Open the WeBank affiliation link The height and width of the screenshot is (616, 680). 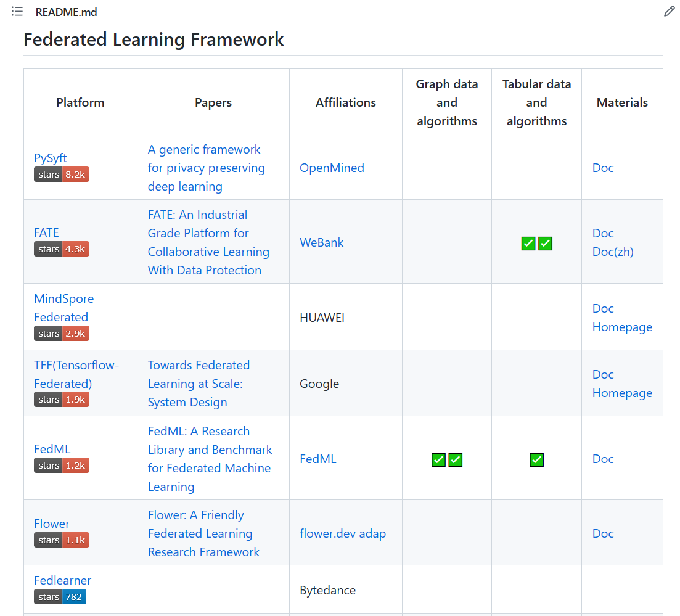pos(321,242)
